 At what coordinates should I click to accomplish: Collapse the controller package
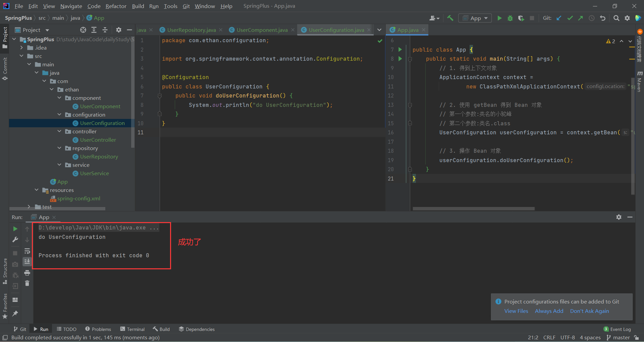[59, 131]
